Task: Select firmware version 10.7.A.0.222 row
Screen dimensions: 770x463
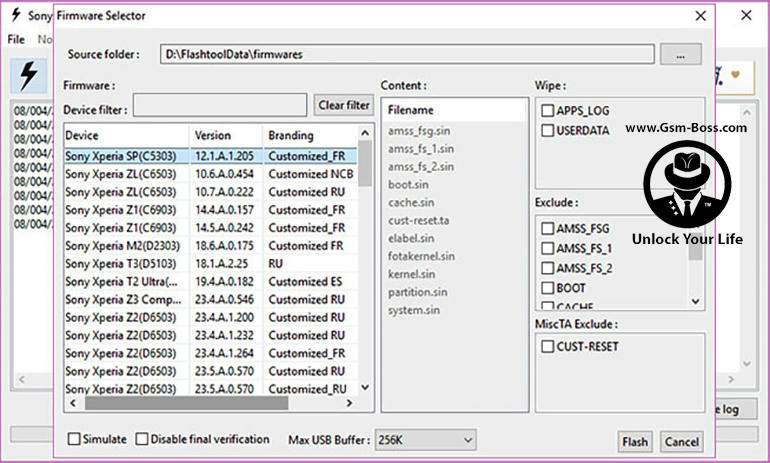Action: (x=211, y=192)
